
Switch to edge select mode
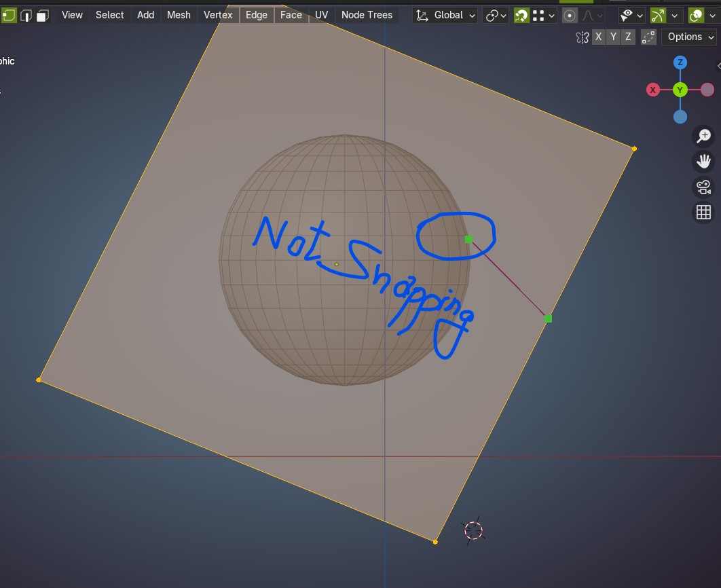tap(26, 16)
